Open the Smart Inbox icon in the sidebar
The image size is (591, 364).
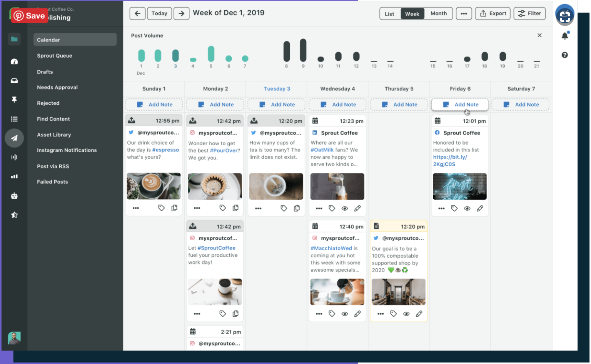coord(14,80)
